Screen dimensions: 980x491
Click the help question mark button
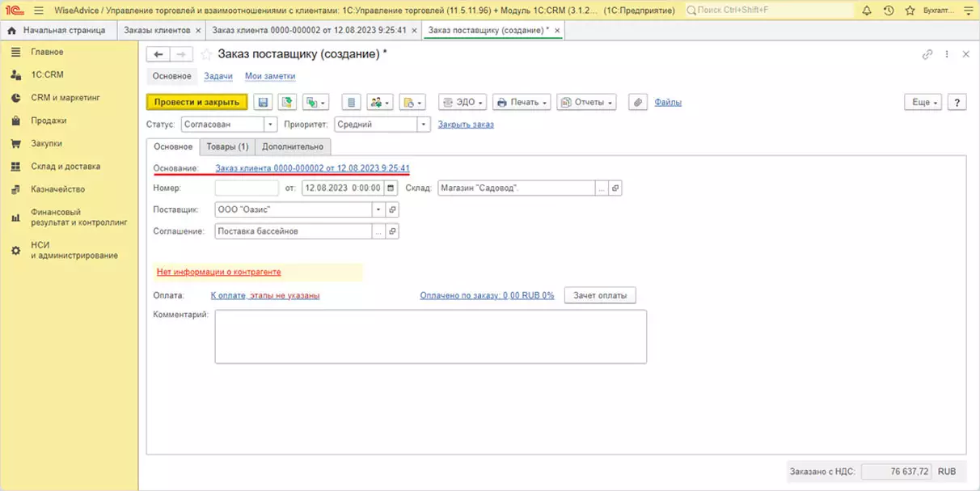click(957, 103)
